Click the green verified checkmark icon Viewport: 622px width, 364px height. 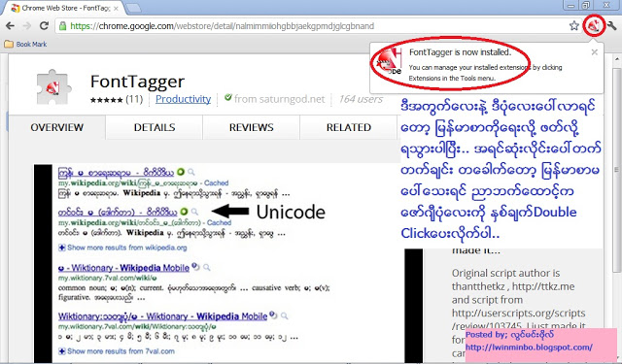228,97
